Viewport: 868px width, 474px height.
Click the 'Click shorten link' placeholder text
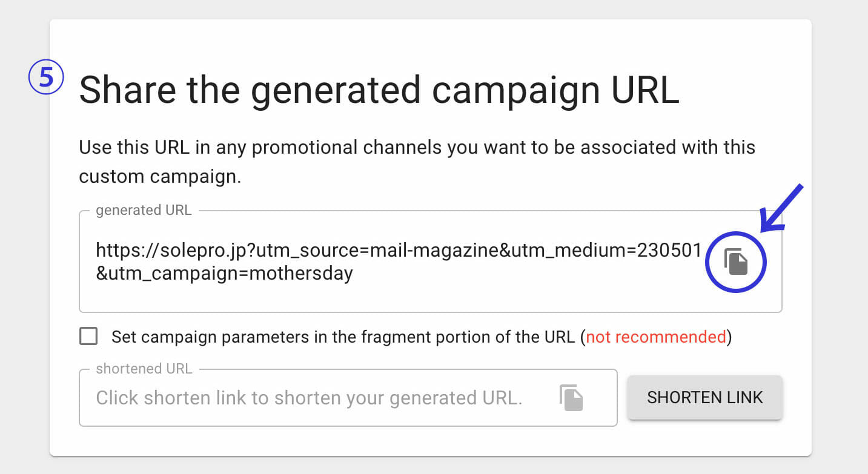pos(309,398)
